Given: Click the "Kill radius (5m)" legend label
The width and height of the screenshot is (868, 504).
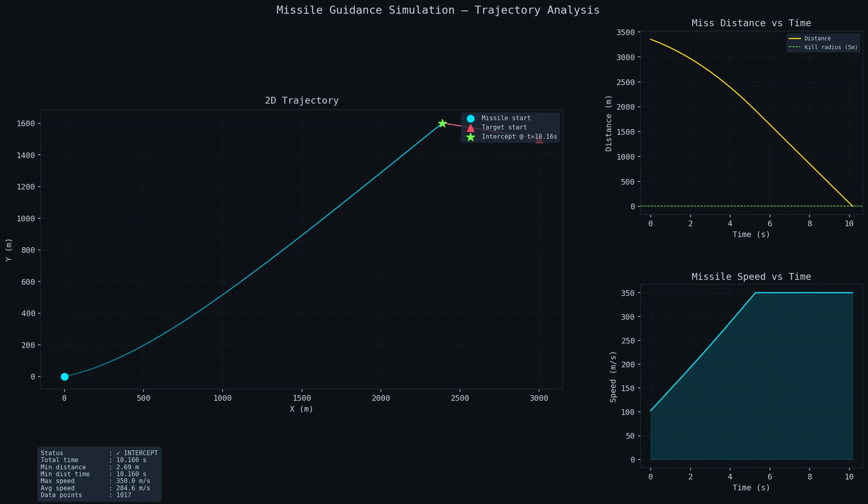Looking at the screenshot, I should click(x=831, y=47).
